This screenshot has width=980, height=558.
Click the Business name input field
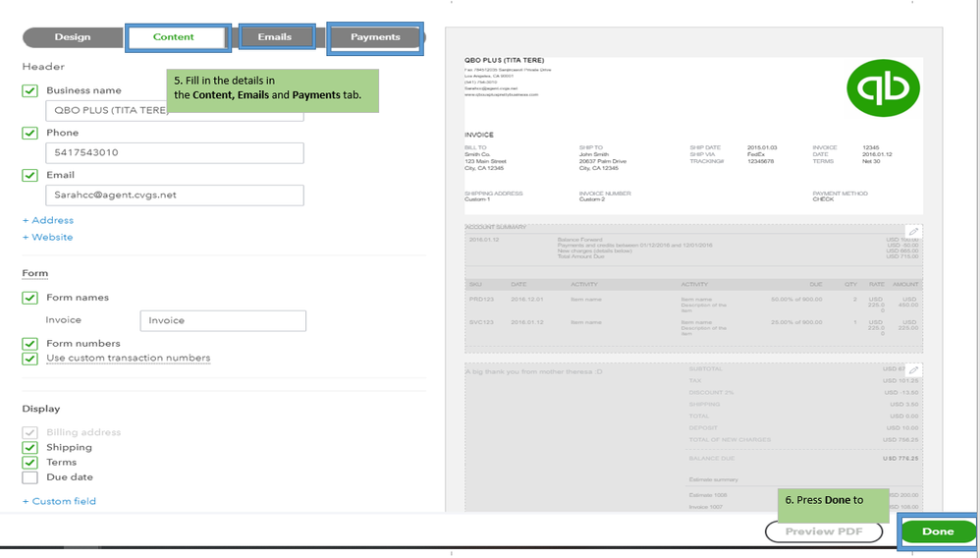175,111
